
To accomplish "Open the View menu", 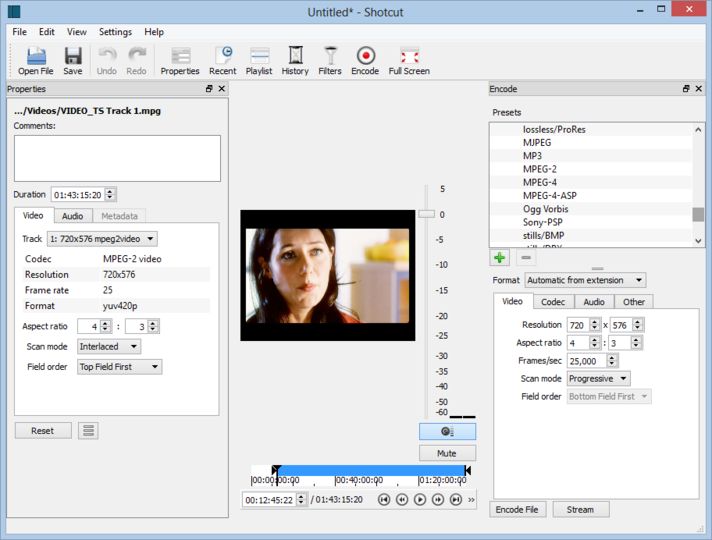I will [77, 32].
